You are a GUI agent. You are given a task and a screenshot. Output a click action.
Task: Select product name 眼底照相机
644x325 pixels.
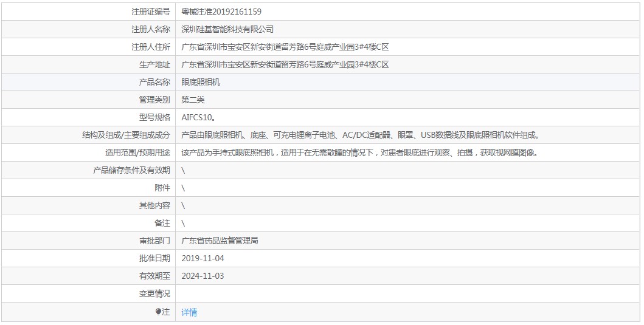[201, 83]
